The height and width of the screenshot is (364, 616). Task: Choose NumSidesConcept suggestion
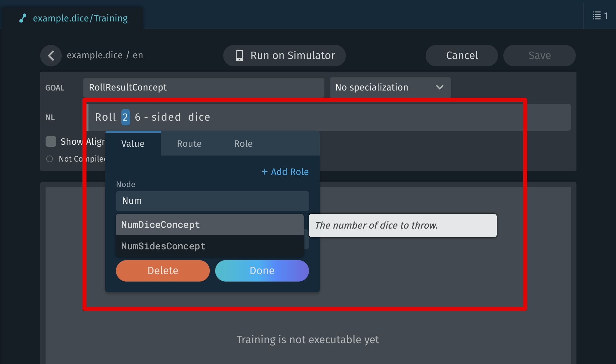[210, 246]
